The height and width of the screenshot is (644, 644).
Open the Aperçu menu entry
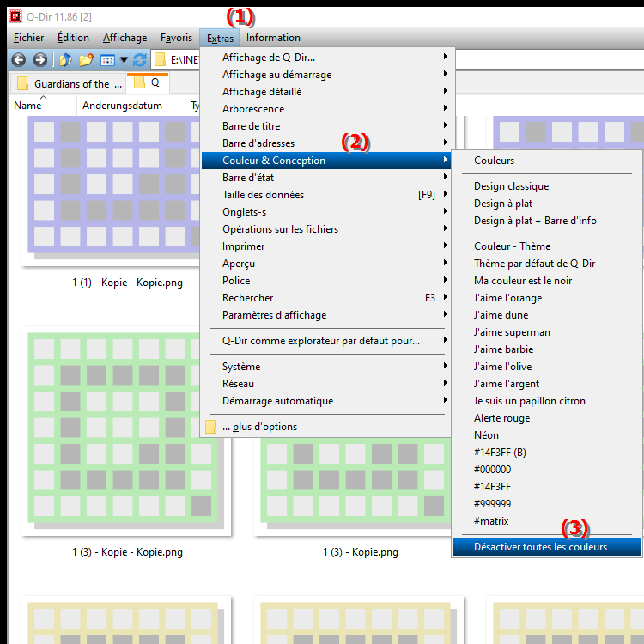[327, 264]
